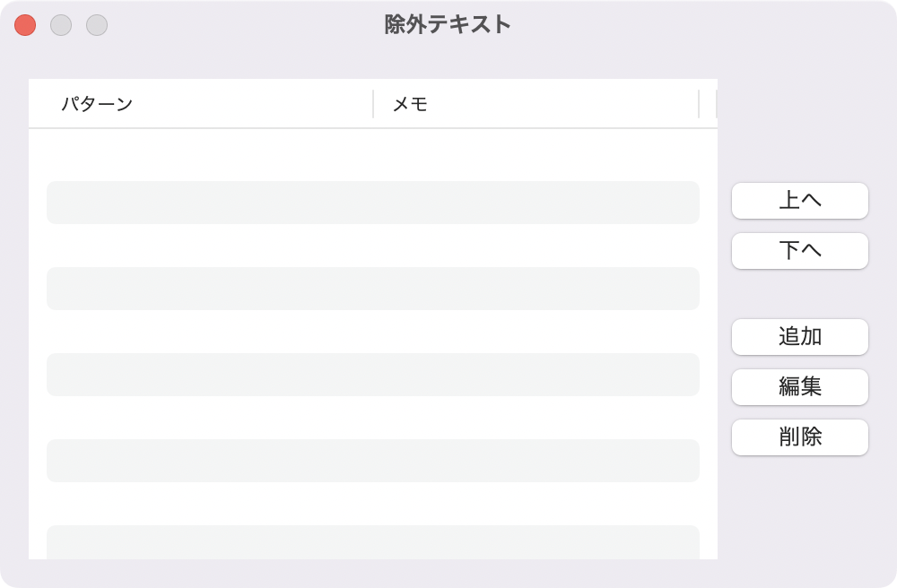Add a new pattern with 追加

tap(800, 337)
